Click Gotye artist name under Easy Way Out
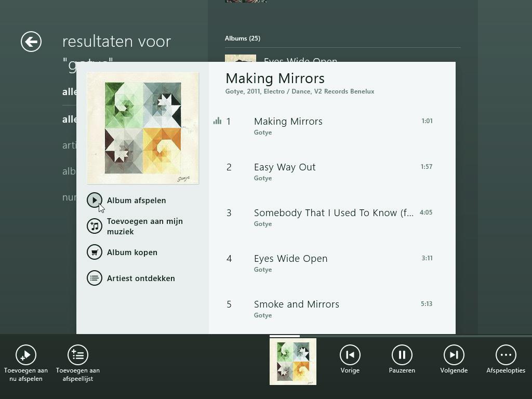The height and width of the screenshot is (399, 532). click(263, 178)
